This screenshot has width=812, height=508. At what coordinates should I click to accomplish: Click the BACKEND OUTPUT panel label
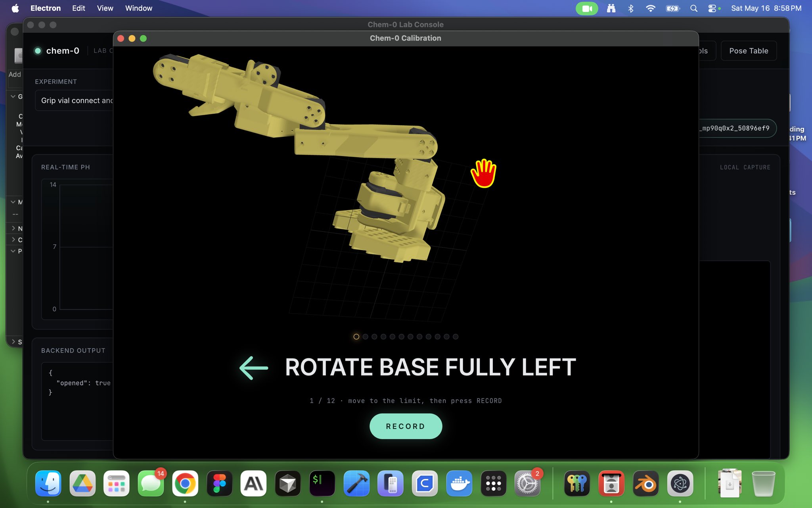73,350
